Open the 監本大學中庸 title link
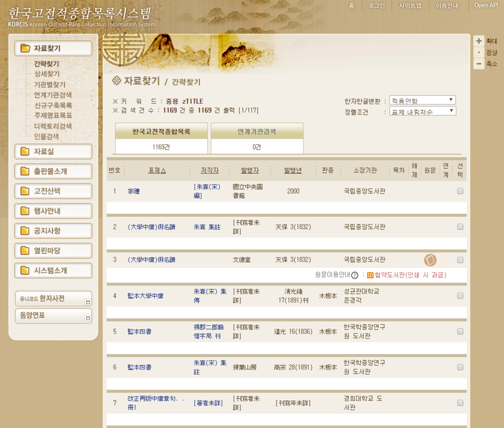Image resolution: width=504 pixels, height=428 pixels. [x=145, y=296]
